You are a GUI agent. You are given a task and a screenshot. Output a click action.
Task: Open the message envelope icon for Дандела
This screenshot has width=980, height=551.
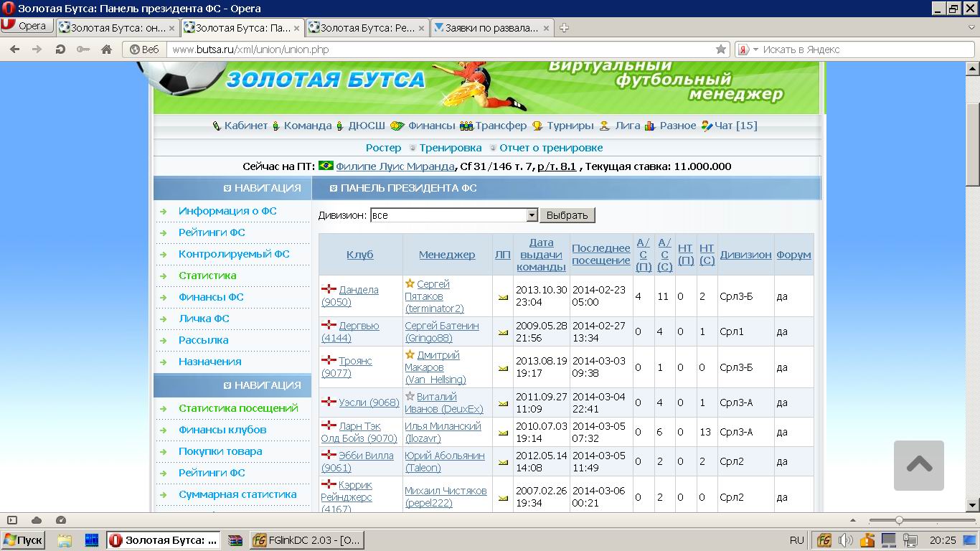tap(503, 296)
